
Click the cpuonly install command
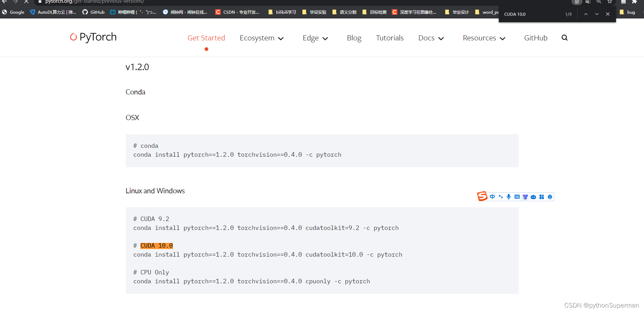coord(251,281)
